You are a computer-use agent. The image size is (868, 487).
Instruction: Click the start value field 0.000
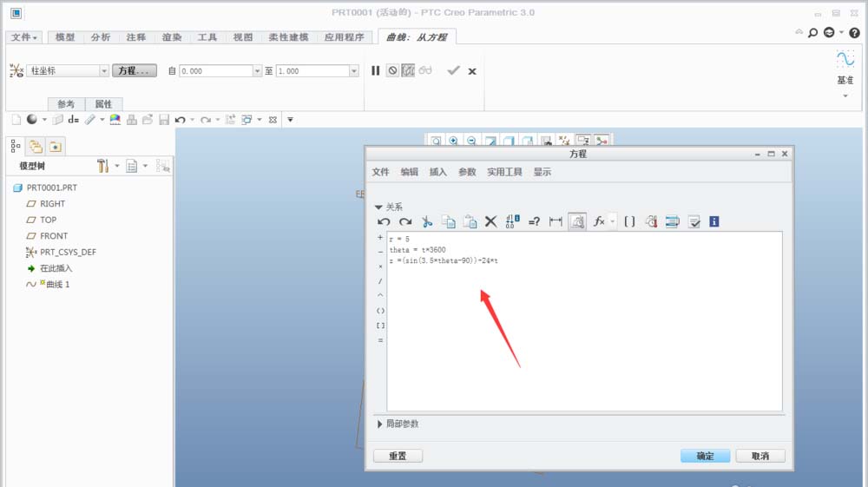click(x=216, y=71)
